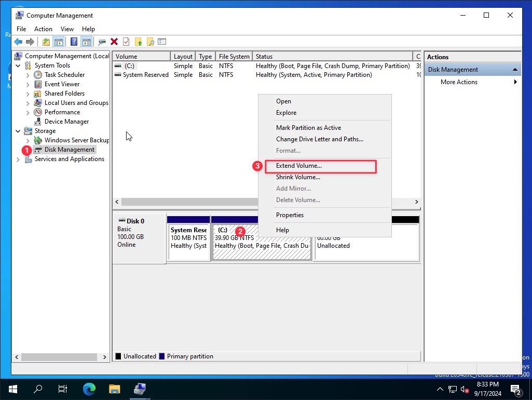The width and height of the screenshot is (532, 400).
Task: Click the checkmark page Properties toolbar icon
Action: 126,42
